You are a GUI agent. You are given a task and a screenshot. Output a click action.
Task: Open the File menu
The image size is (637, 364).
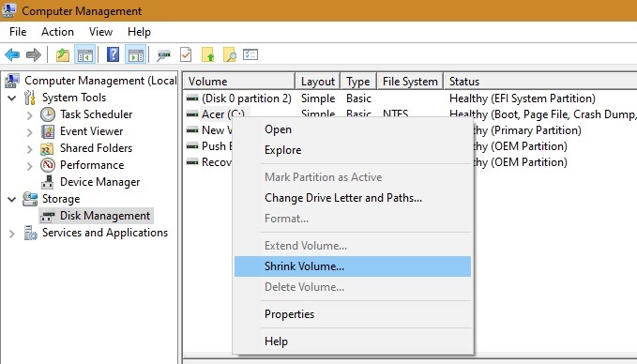[x=18, y=32]
